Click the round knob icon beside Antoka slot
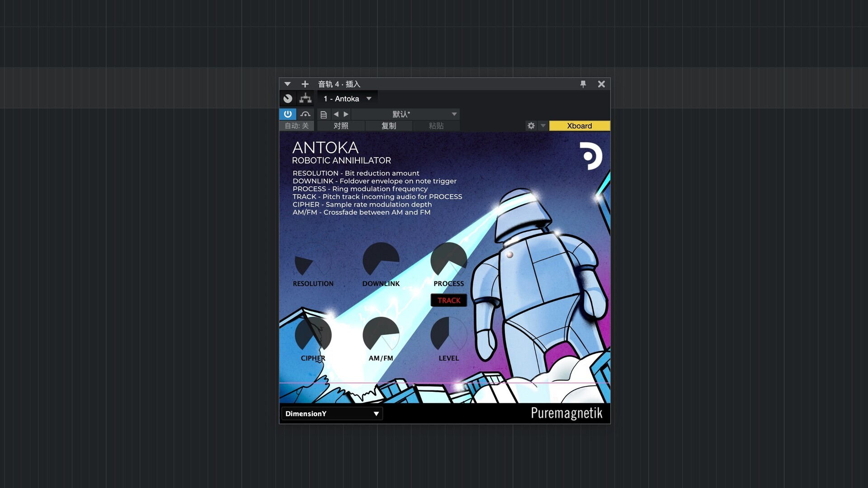The image size is (868, 488). click(x=288, y=99)
